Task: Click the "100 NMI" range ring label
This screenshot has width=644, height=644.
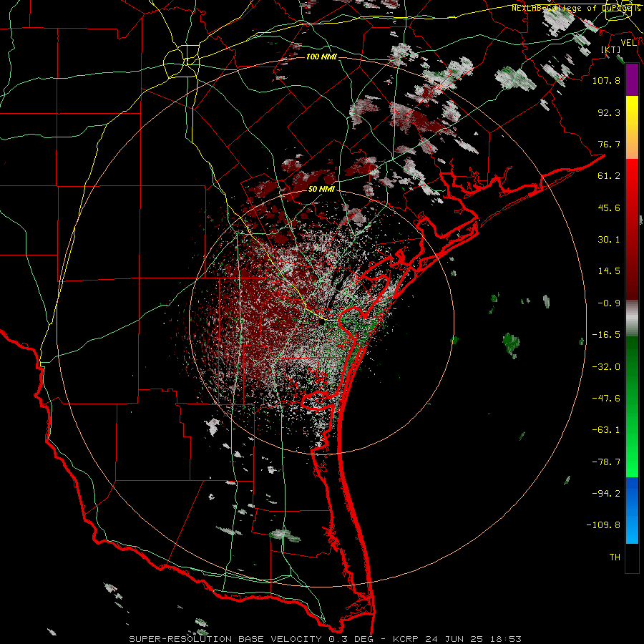Action: click(321, 57)
